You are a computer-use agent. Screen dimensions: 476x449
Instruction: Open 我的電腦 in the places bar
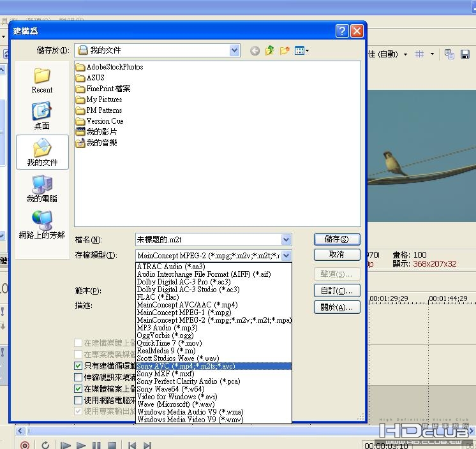point(42,189)
